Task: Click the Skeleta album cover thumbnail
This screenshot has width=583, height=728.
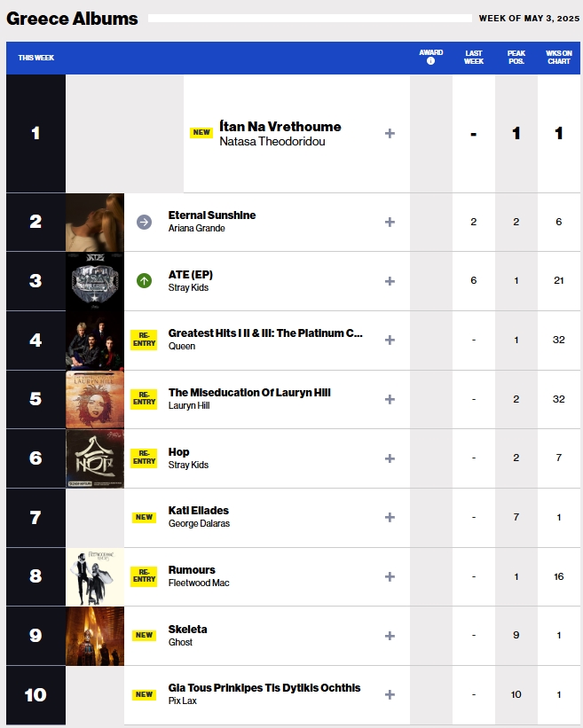Action: pos(95,636)
